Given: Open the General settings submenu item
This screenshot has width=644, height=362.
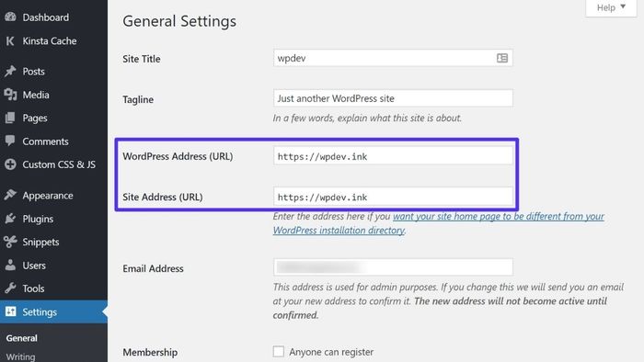Looking at the screenshot, I should point(21,338).
